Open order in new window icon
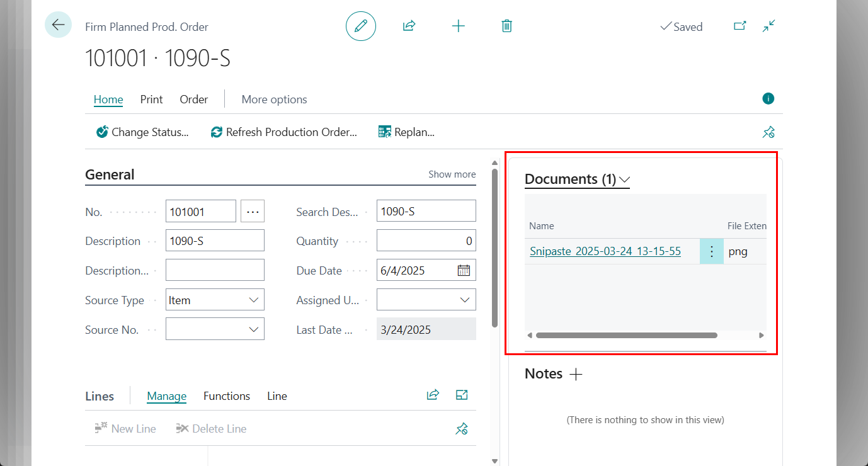868x466 pixels. click(740, 26)
